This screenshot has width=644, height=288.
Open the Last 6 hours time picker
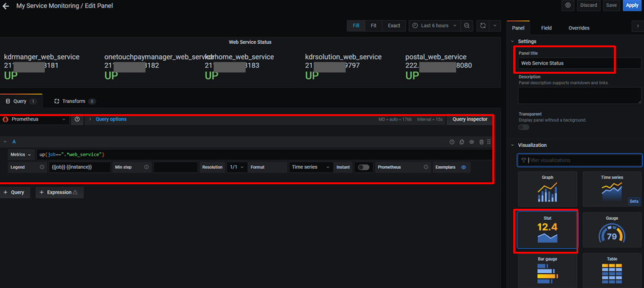coord(435,25)
